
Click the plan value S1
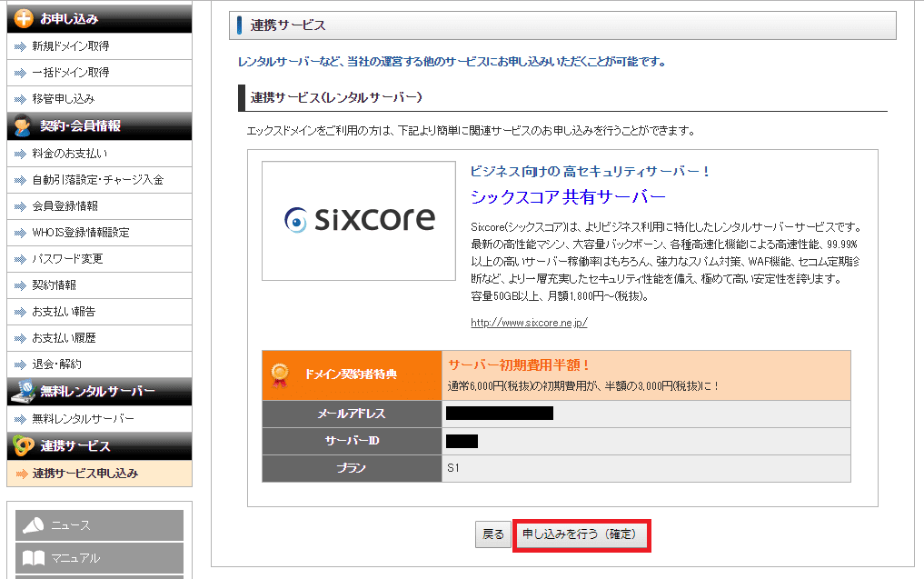coord(452,468)
